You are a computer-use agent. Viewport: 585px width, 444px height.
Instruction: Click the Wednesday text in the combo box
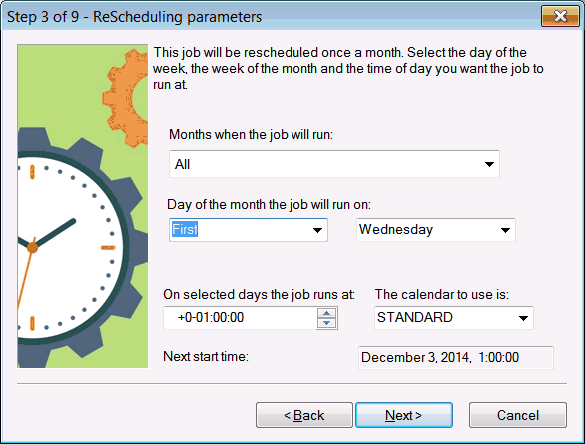click(x=396, y=229)
